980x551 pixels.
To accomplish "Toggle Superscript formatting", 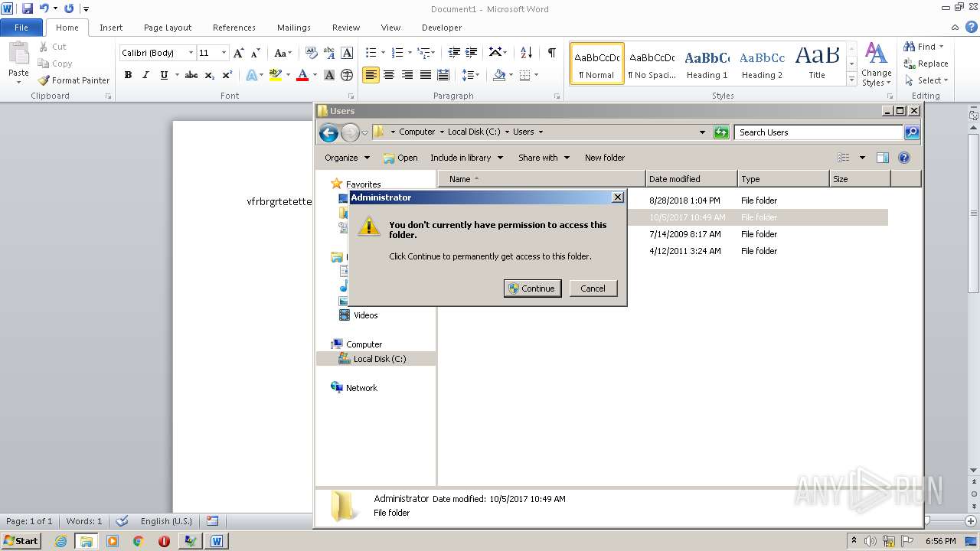I will click(x=227, y=75).
